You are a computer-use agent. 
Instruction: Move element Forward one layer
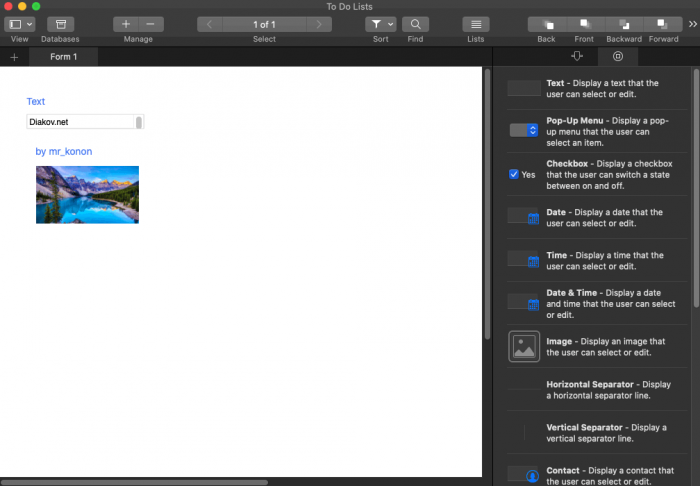(x=663, y=24)
